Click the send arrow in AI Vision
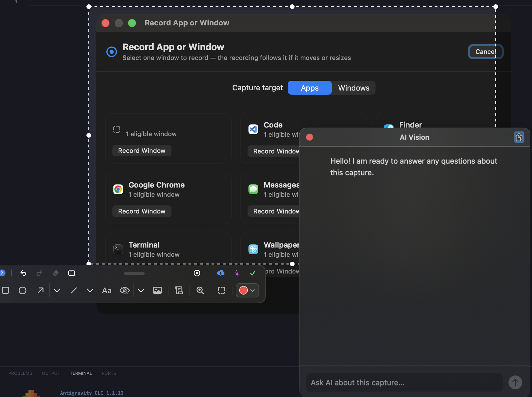Image resolution: width=532 pixels, height=397 pixels. [515, 382]
